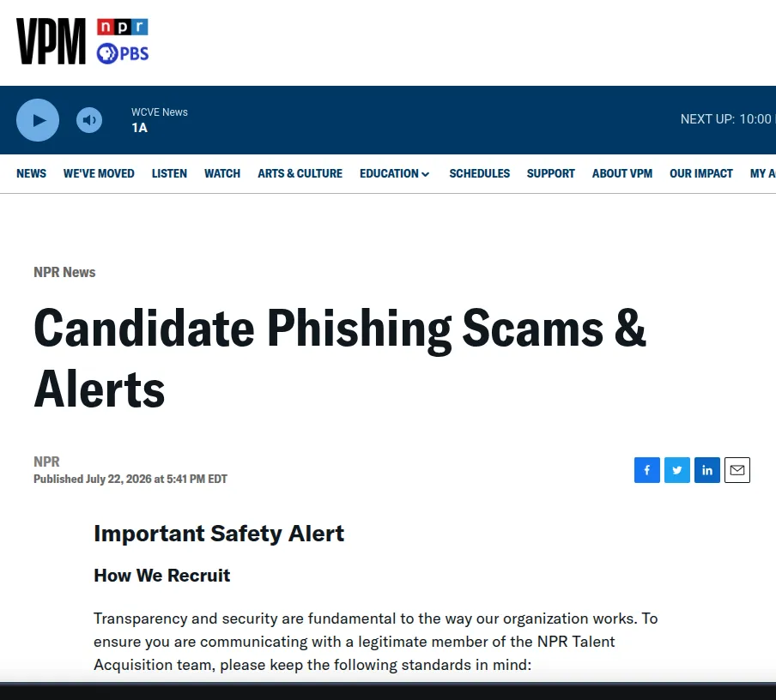
Task: Share article on Facebook
Action: (647, 470)
